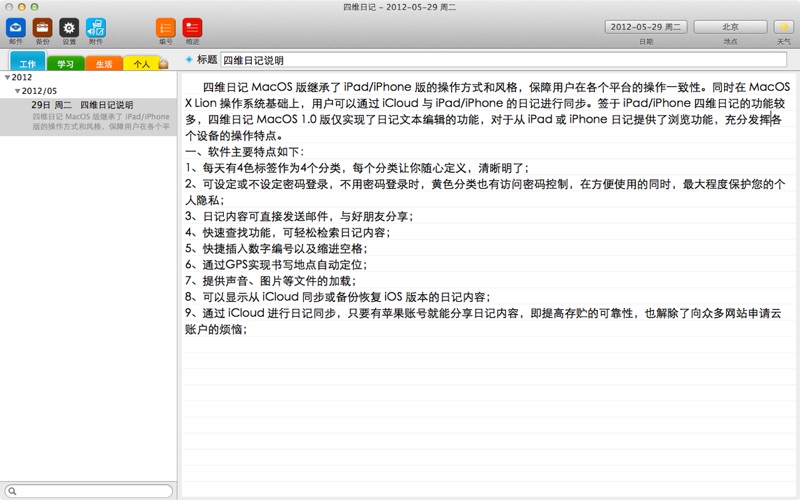The image size is (800, 500).
Task: Open the 邮件 mail icon
Action: point(16,28)
